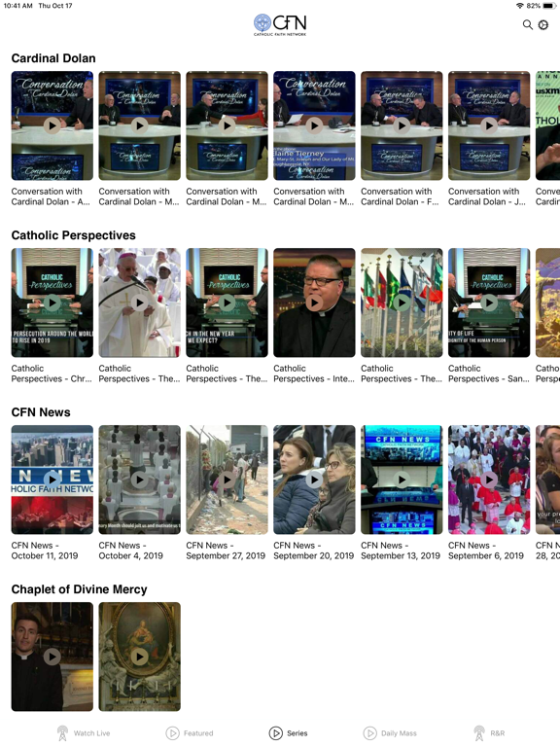The width and height of the screenshot is (560, 747).
Task: Play the second Cardinal Dolan episode thumbnail
Action: 140,125
